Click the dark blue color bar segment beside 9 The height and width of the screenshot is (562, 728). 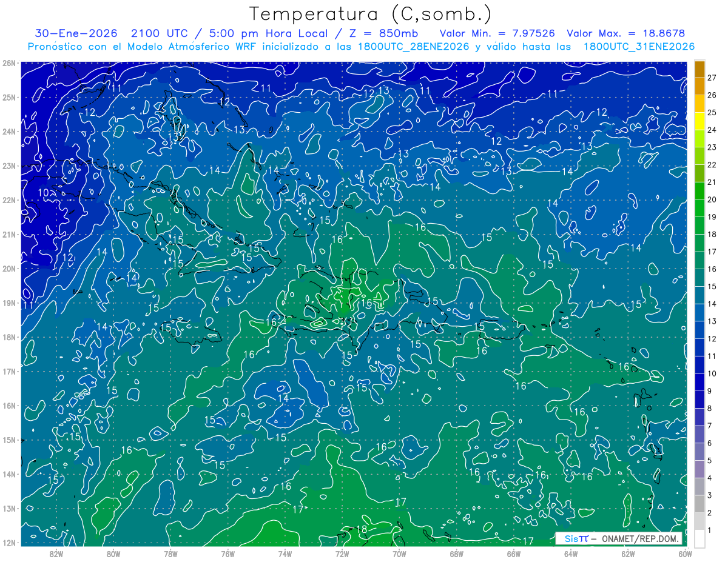pos(699,383)
